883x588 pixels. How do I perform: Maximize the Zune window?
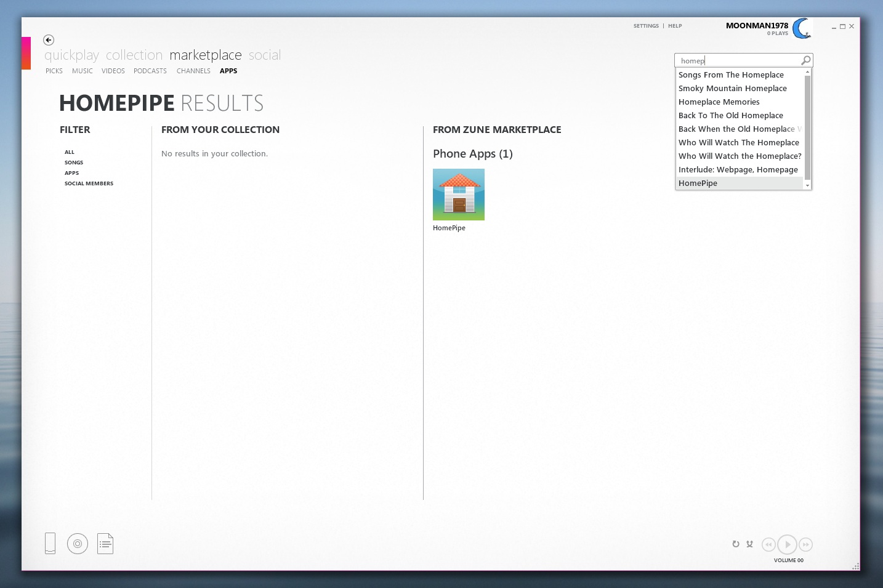[x=842, y=26]
